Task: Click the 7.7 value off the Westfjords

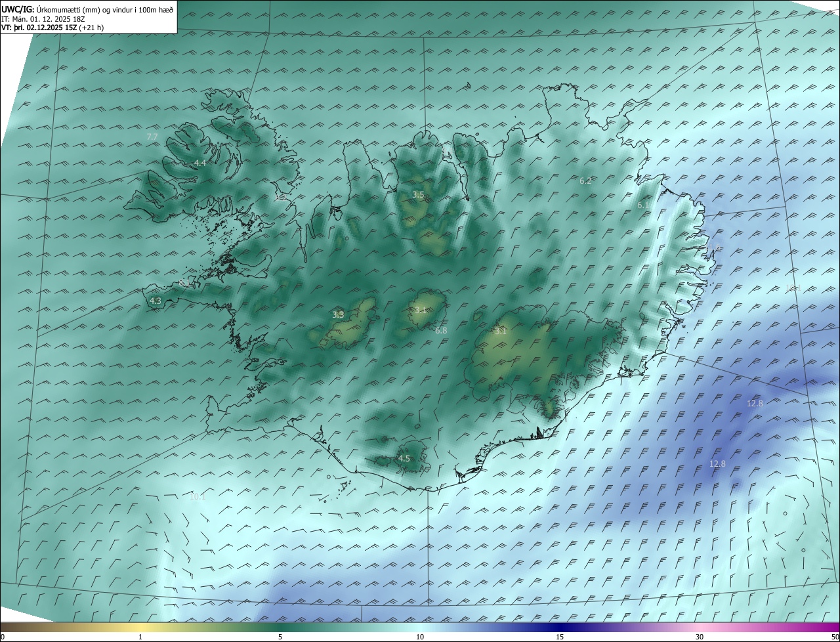Action: click(x=152, y=137)
